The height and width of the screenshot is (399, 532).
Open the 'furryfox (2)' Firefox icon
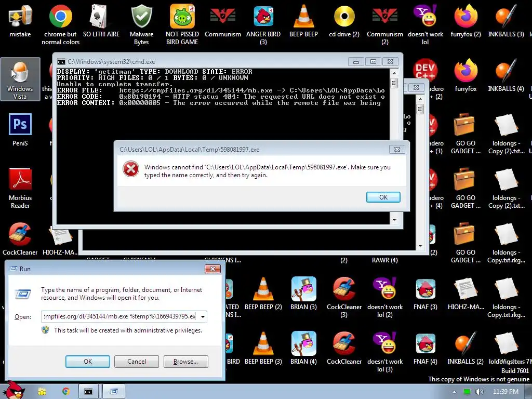[466, 20]
